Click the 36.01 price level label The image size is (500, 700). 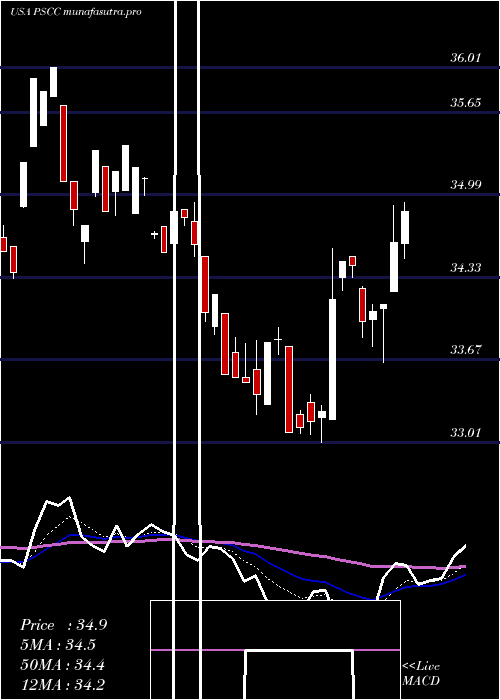point(465,58)
